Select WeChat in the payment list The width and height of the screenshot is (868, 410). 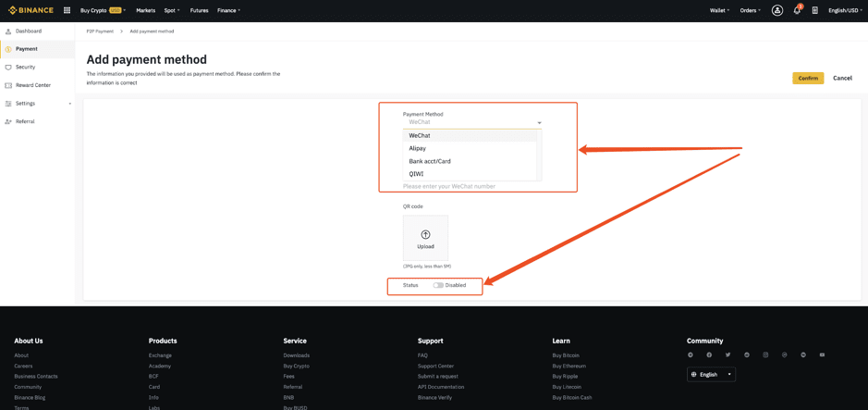[470, 136]
